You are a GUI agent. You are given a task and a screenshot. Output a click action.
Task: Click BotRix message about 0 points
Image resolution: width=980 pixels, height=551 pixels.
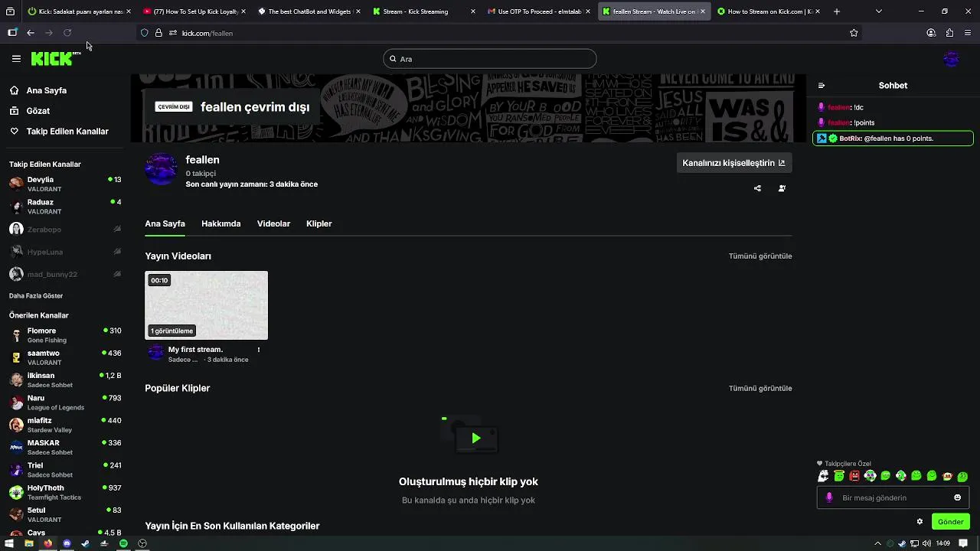click(x=893, y=139)
